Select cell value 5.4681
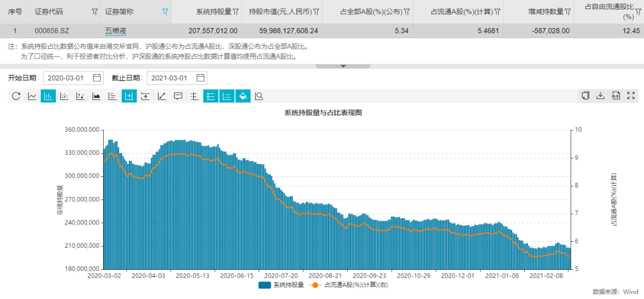Viewport: 644px width, 299px height. point(488,31)
